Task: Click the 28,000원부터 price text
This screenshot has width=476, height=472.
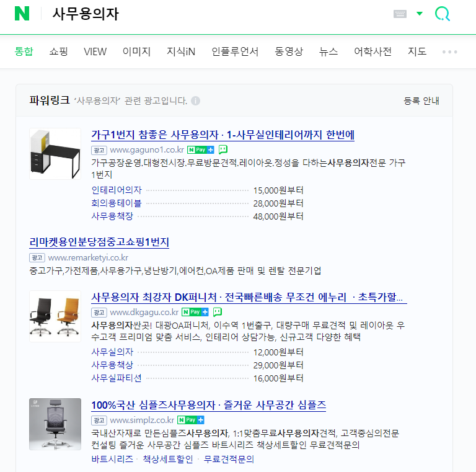Action: (x=278, y=203)
